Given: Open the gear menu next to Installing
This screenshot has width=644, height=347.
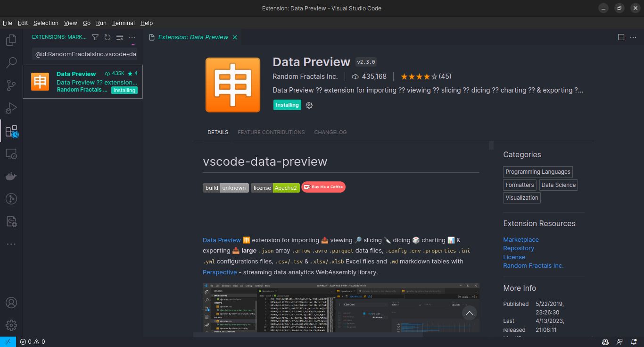Looking at the screenshot, I should (x=309, y=105).
